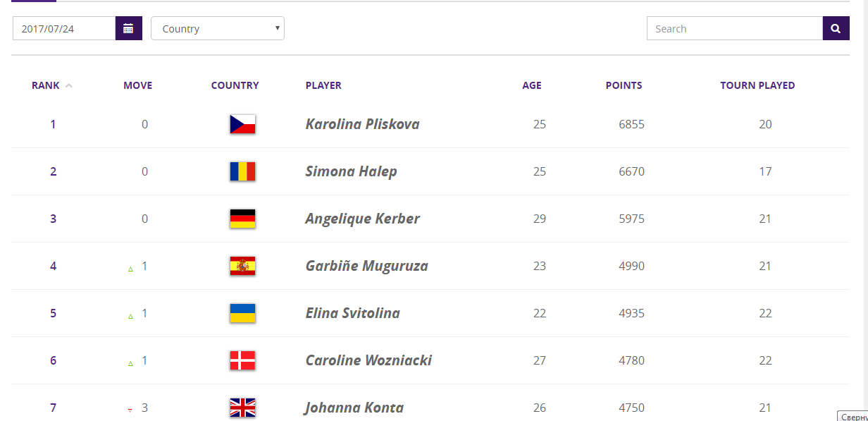The width and height of the screenshot is (868, 421).
Task: Open Karolina Pliskova's player profile
Action: tap(362, 124)
